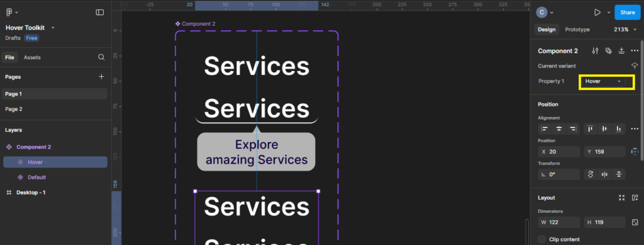This screenshot has width=644, height=245.
Task: Toggle Clip content checkbox
Action: [542, 239]
